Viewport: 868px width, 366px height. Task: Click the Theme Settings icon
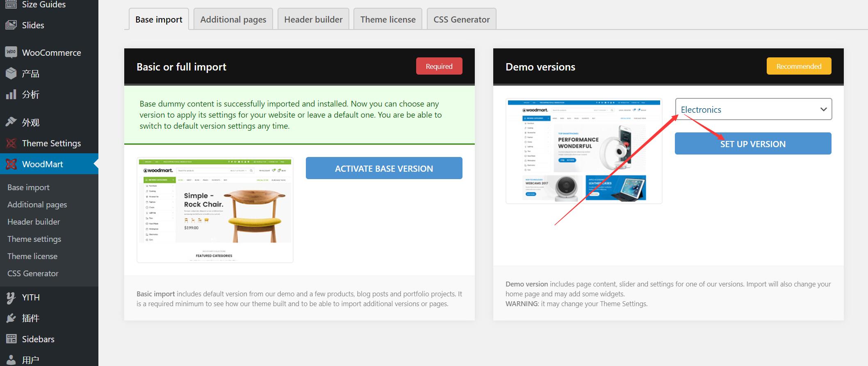tap(11, 143)
